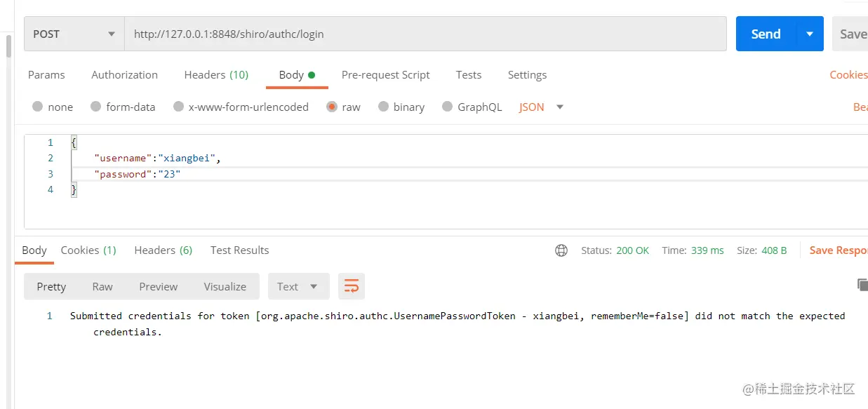Open the POST method dropdown
The image size is (868, 409).
point(74,34)
